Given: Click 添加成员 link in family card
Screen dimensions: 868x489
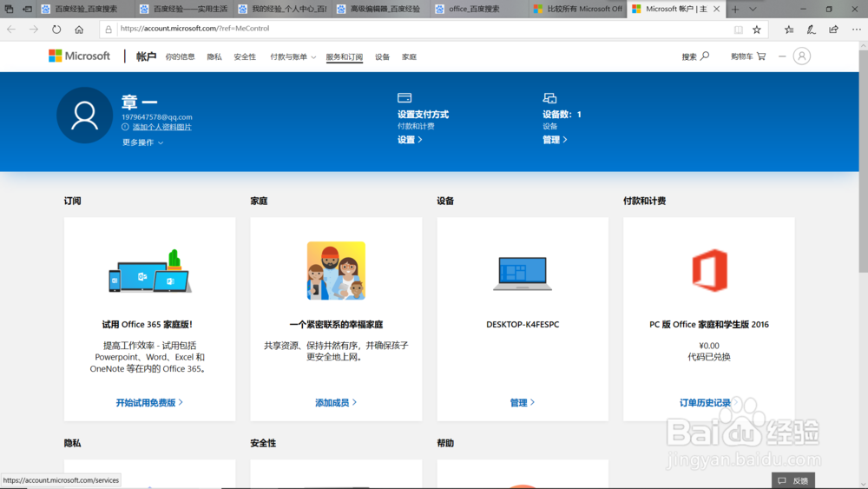Looking at the screenshot, I should pyautogui.click(x=336, y=403).
